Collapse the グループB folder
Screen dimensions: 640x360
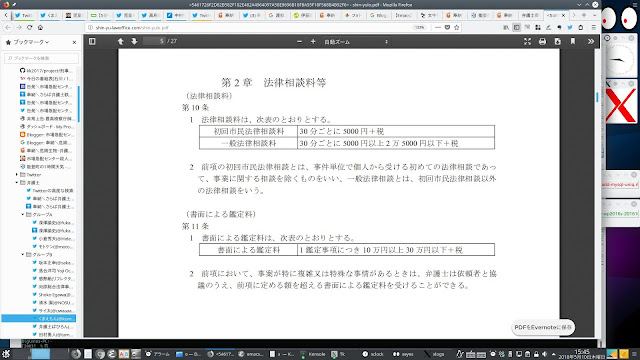23,254
